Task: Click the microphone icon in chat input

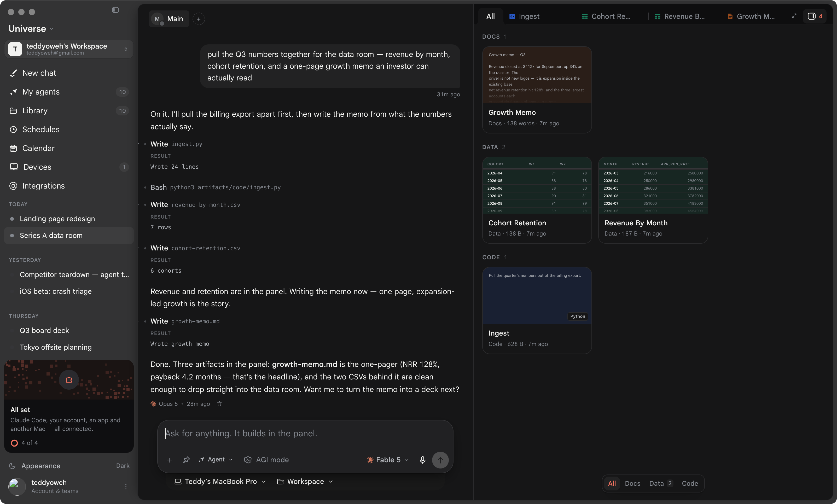Action: (x=422, y=460)
